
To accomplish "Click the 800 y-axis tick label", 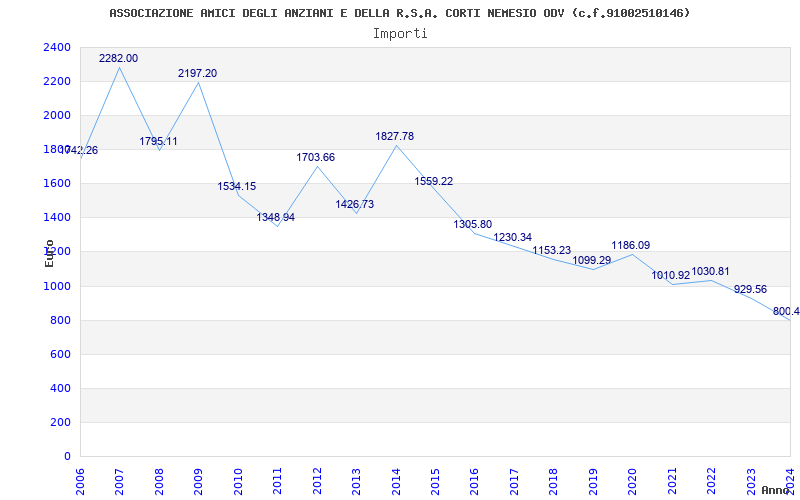I will coord(60,321).
